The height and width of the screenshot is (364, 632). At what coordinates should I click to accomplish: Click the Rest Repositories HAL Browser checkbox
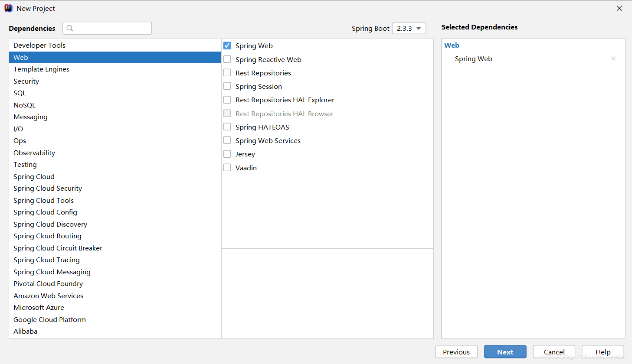point(227,114)
